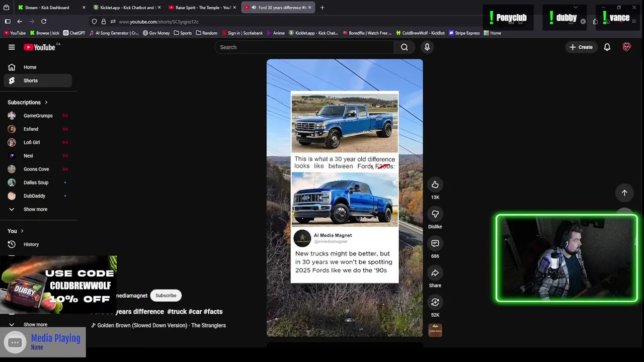Open the ChatGPT bookmark
644x362 pixels.
[x=74, y=33]
